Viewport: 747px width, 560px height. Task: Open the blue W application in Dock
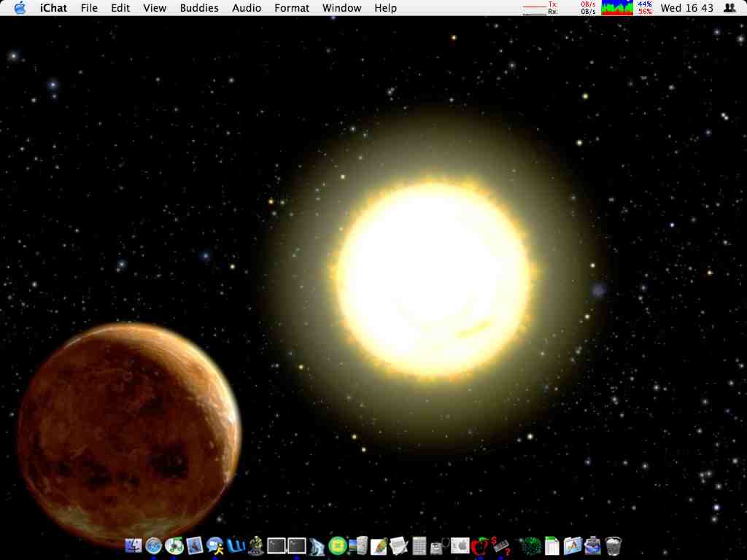(236, 545)
